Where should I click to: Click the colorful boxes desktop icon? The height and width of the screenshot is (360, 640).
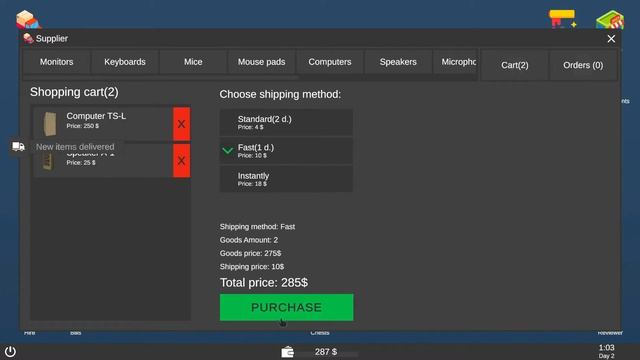(27, 20)
